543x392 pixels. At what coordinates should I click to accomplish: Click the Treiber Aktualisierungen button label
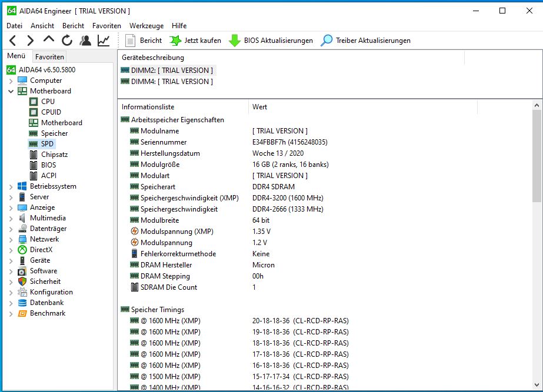(x=373, y=41)
